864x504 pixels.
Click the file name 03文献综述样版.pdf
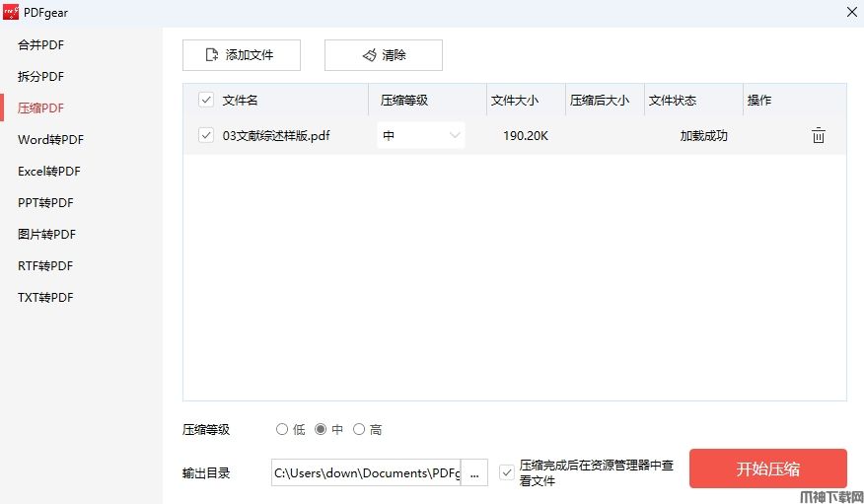tap(276, 135)
